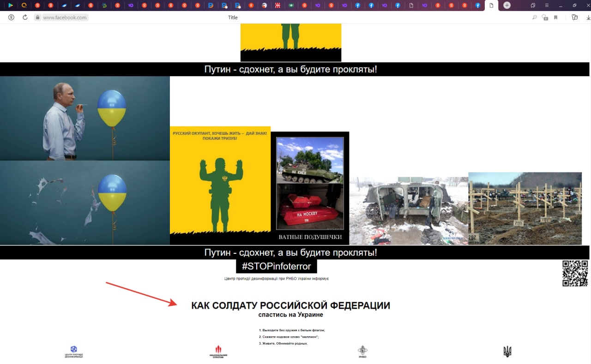Click the snowy armored vehicle photo

pyautogui.click(x=409, y=211)
